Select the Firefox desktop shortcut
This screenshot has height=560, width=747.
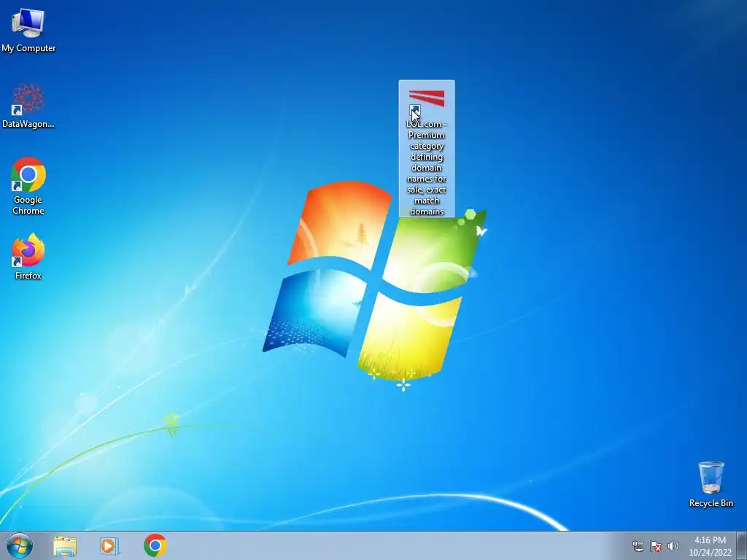[28, 256]
